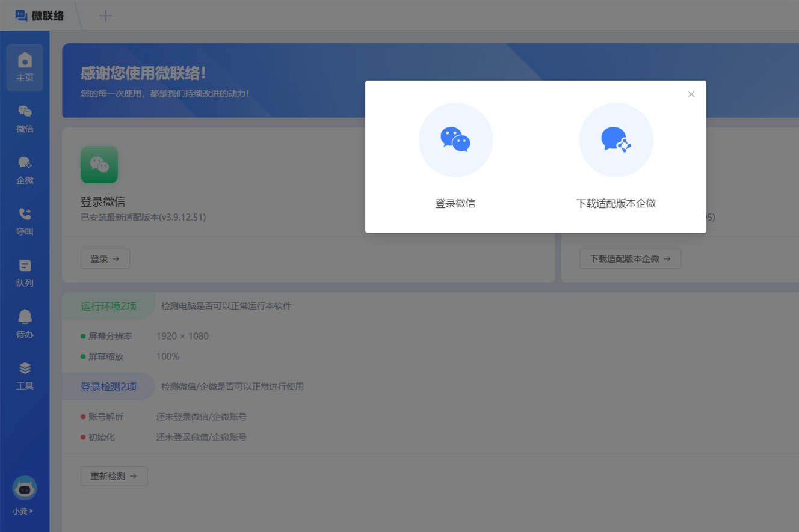
Task: Click the robot avatar above 小龚
Action: pos(25,488)
